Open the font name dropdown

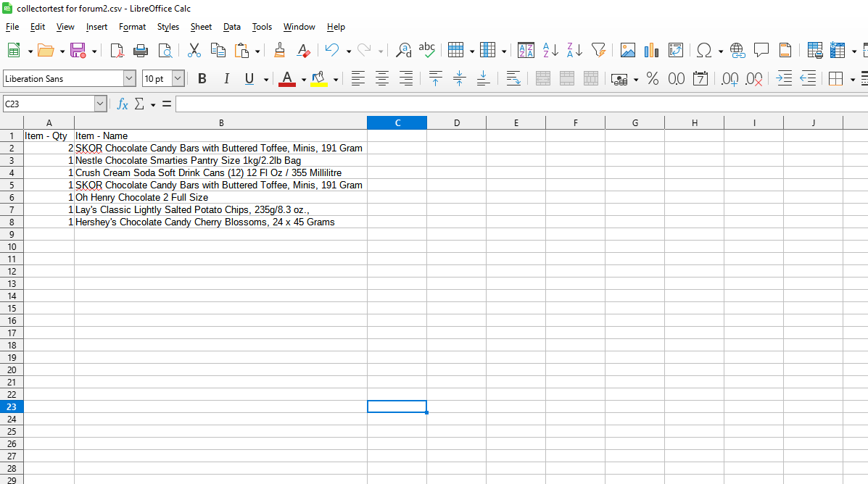[x=129, y=78]
